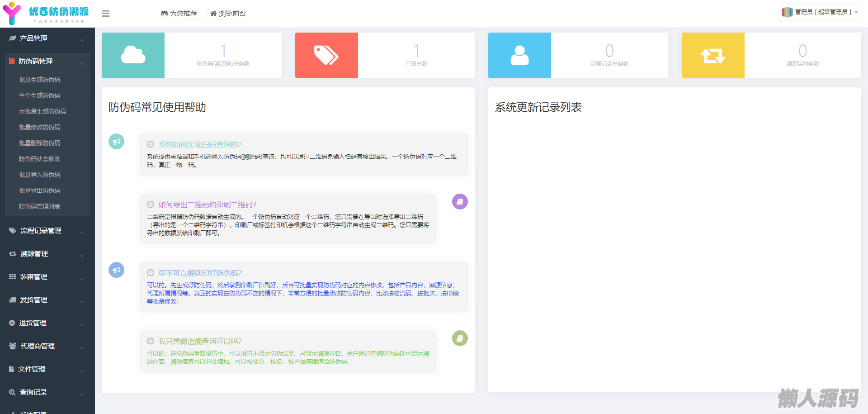Expand the 溯源管理 sidebar menu

47,254
